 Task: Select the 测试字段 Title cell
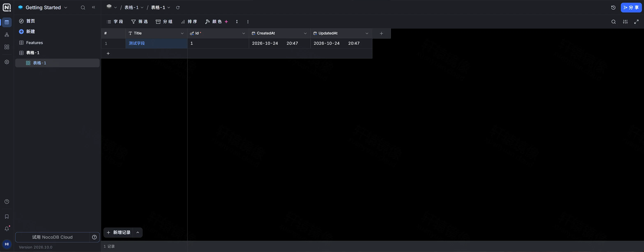[x=157, y=43]
